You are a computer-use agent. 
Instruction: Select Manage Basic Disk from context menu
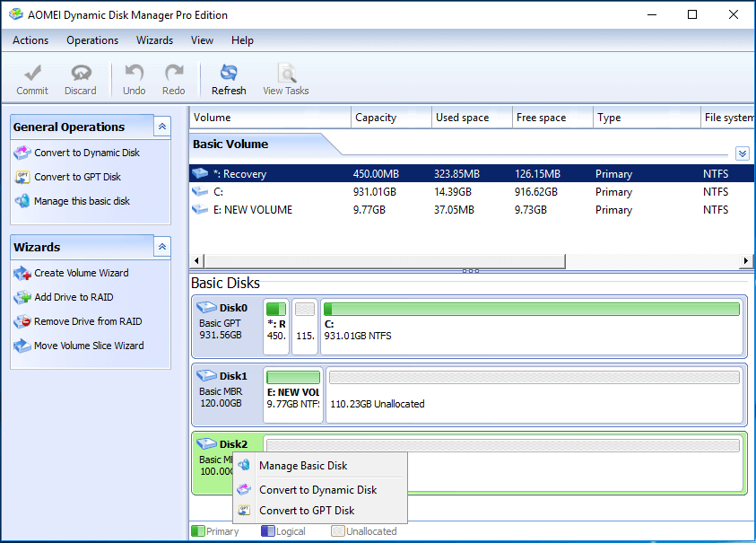pyautogui.click(x=302, y=466)
